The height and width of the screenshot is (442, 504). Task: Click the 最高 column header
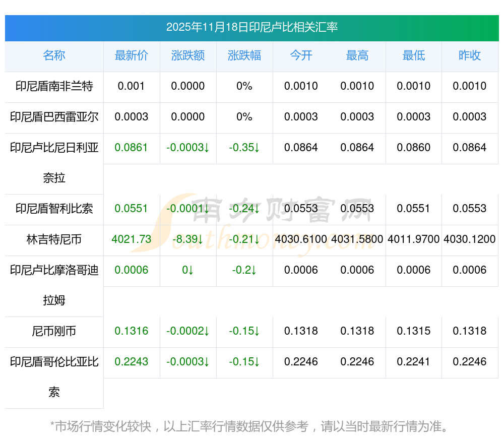tap(357, 55)
